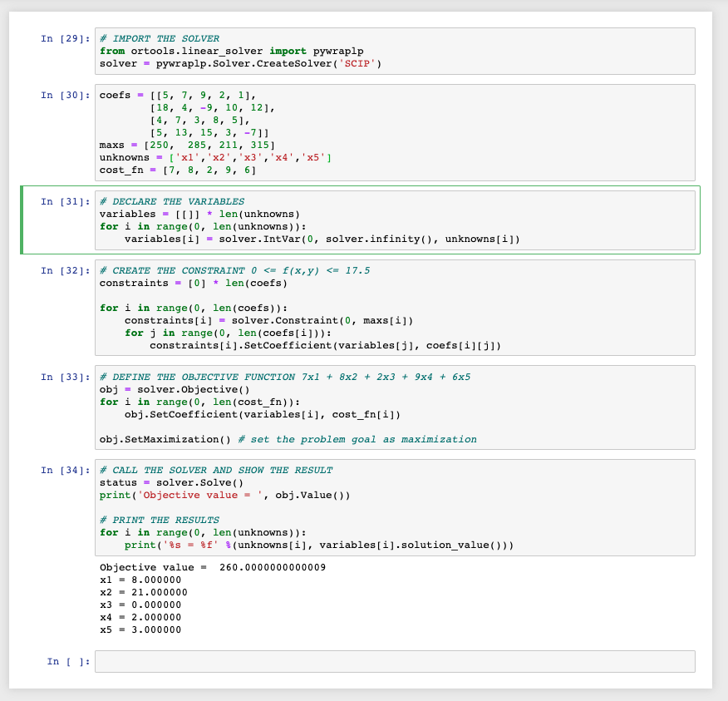Click the '# PRINT THE RESULTS' comment
The height and width of the screenshot is (701, 728).
coord(160,520)
